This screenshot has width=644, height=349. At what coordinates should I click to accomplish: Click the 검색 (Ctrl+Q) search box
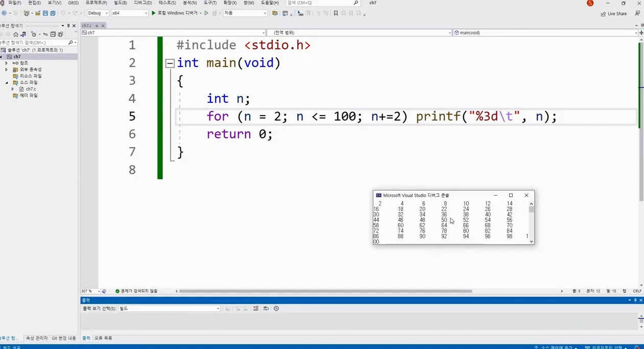pyautogui.click(x=323, y=3)
